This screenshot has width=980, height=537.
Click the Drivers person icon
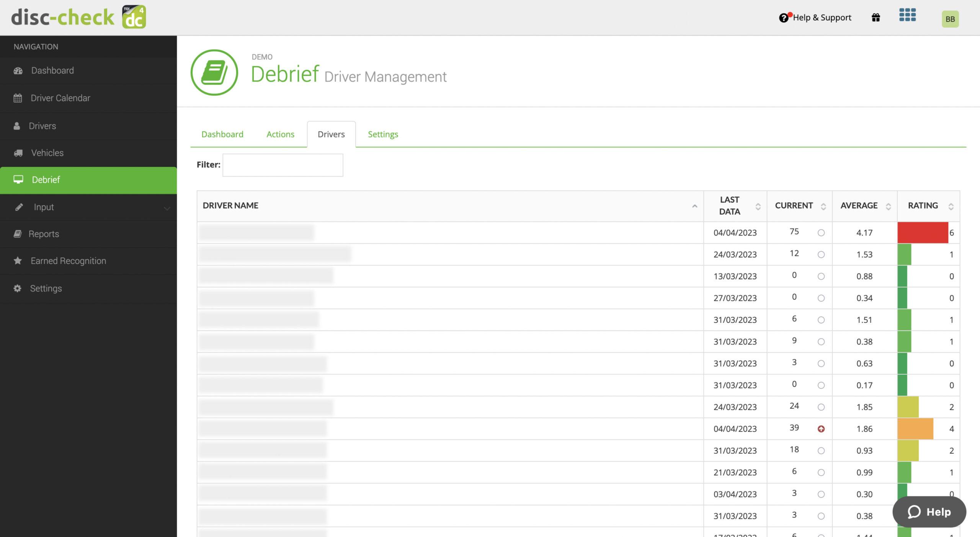click(x=17, y=126)
